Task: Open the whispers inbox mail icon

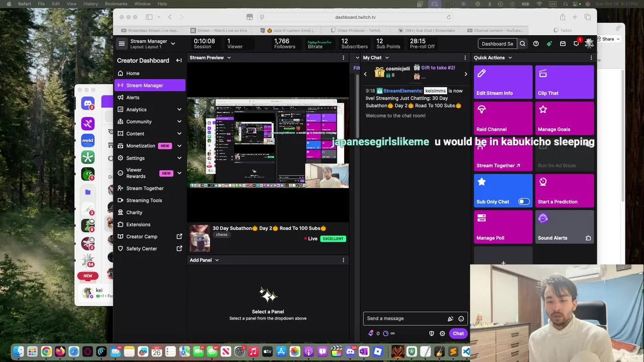Action: coord(562,44)
